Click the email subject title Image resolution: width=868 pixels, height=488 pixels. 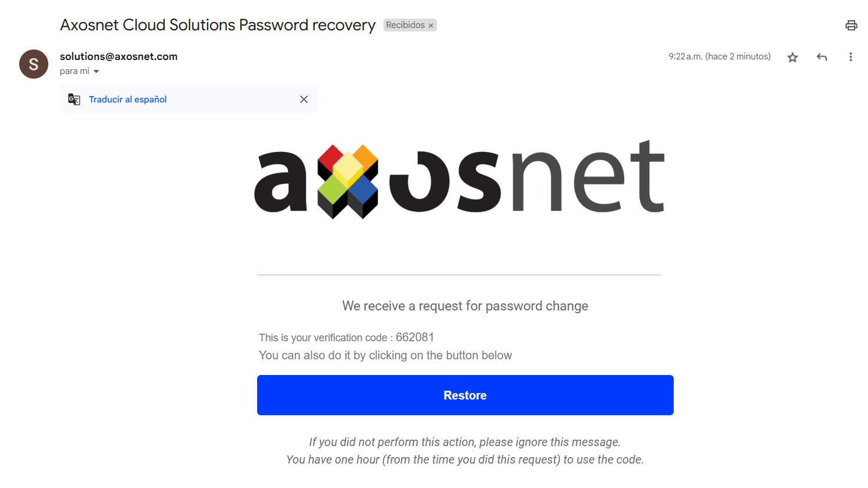[x=218, y=25]
